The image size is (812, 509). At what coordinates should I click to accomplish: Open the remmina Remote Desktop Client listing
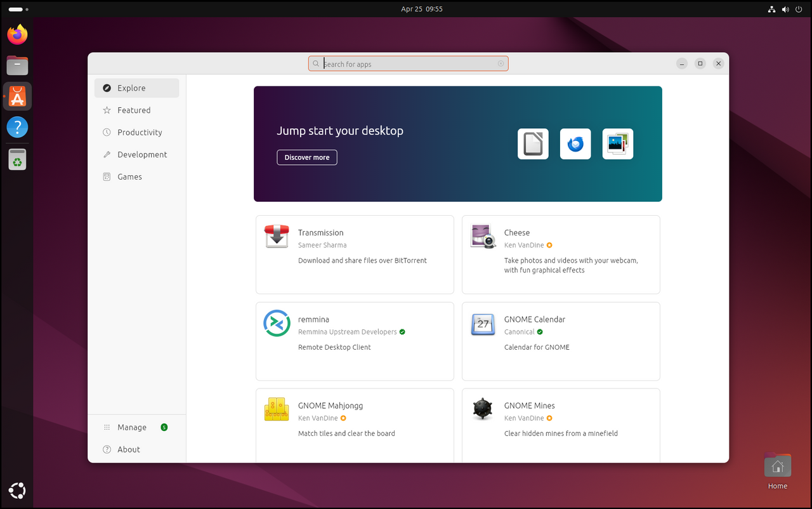coord(354,341)
